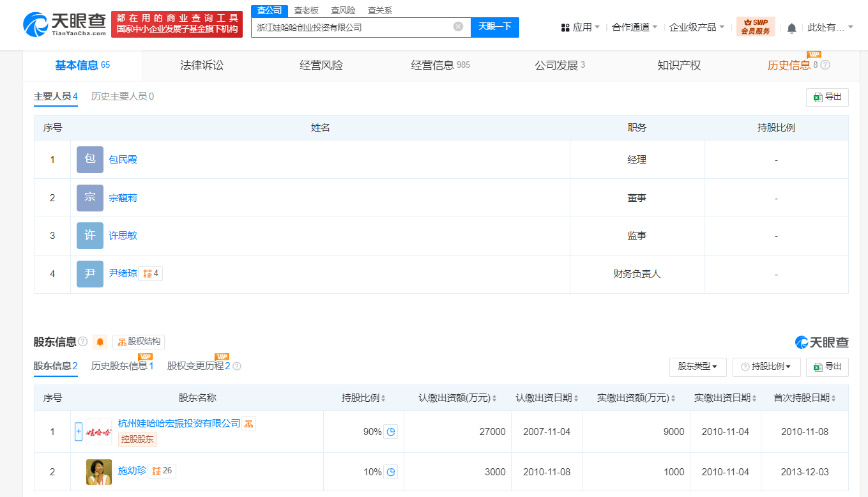The width and height of the screenshot is (868, 497).
Task: Switch to the 知识产权 tab
Action: (x=679, y=65)
